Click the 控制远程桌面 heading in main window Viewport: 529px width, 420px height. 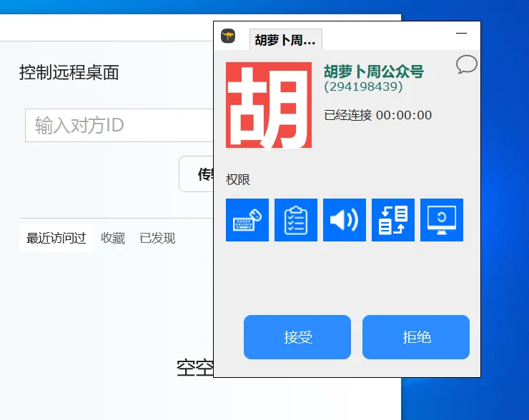pyautogui.click(x=69, y=72)
